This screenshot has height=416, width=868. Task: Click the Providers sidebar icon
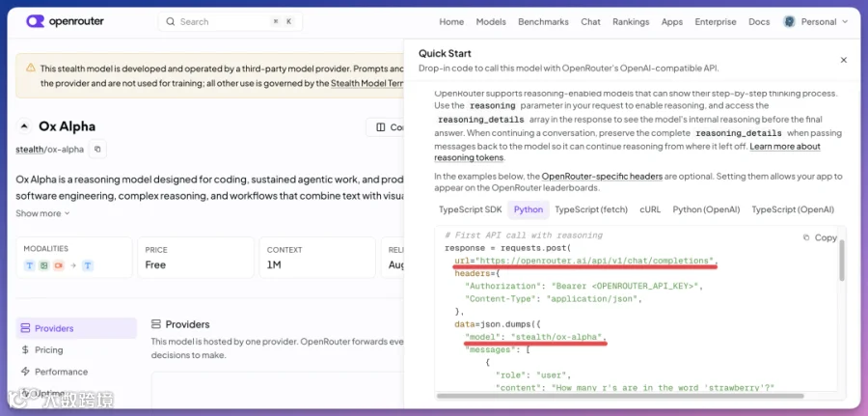pyautogui.click(x=25, y=328)
